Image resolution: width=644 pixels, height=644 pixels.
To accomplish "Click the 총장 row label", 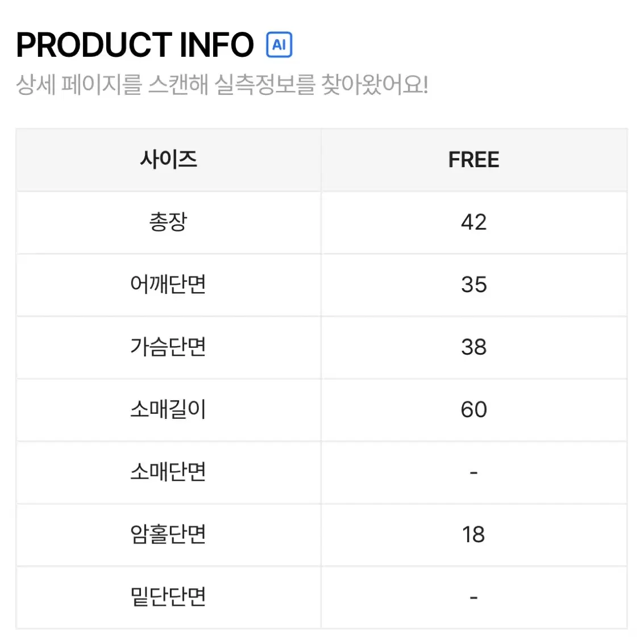I will coord(168,222).
